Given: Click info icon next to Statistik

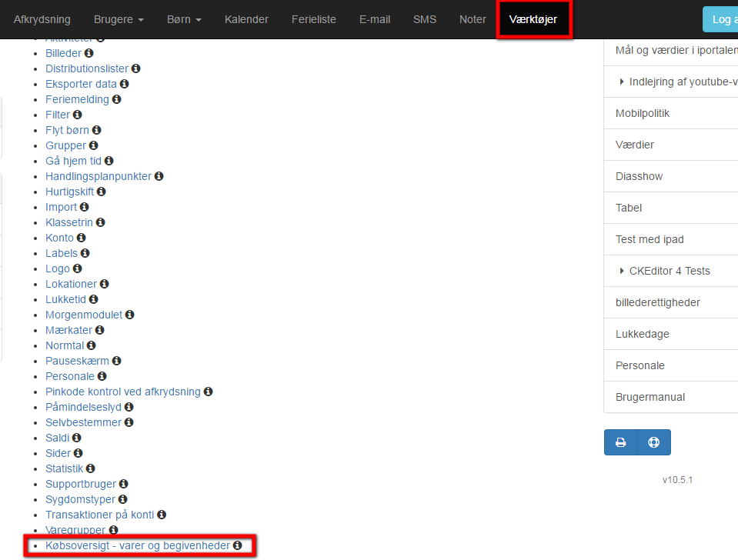Looking at the screenshot, I should click(91, 468).
